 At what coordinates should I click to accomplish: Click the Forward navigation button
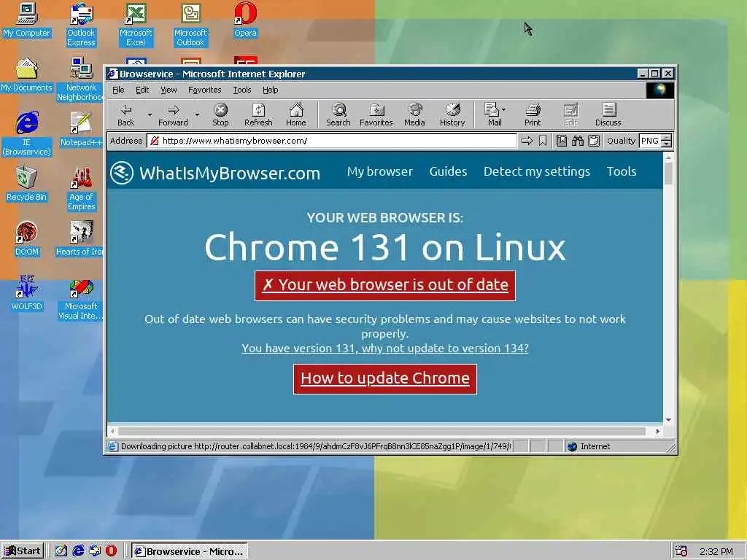click(x=173, y=114)
